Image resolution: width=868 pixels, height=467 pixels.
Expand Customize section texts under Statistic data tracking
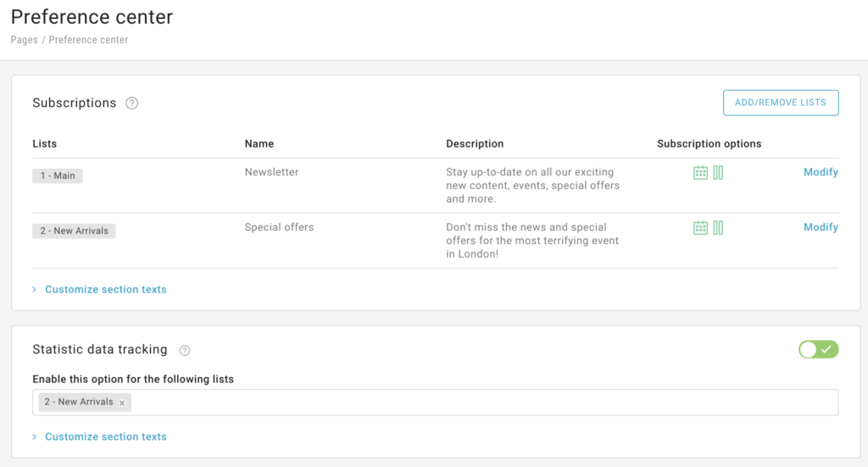tap(105, 436)
